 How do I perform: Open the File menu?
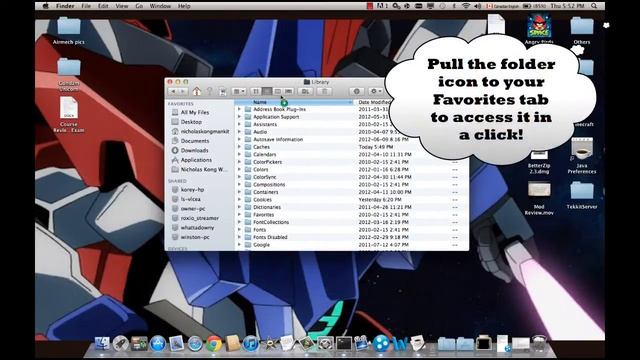click(x=86, y=6)
